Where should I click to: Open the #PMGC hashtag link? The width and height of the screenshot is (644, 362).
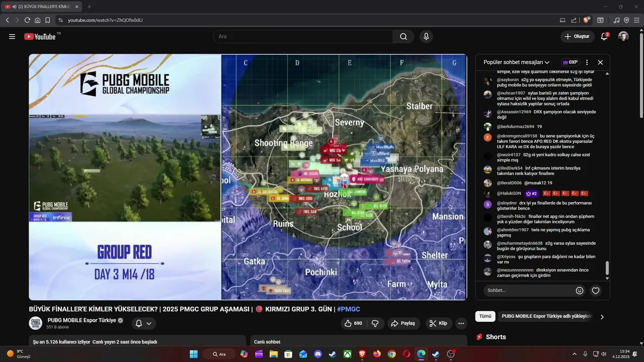pos(348,309)
